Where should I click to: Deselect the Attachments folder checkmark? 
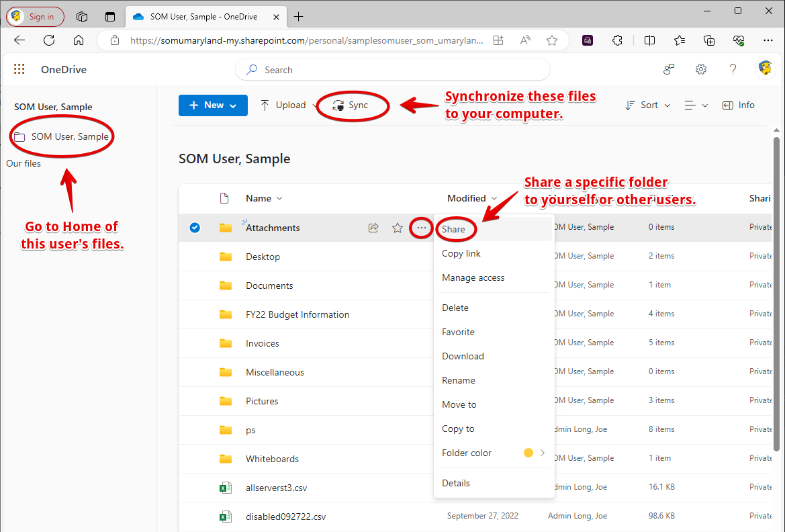point(195,228)
